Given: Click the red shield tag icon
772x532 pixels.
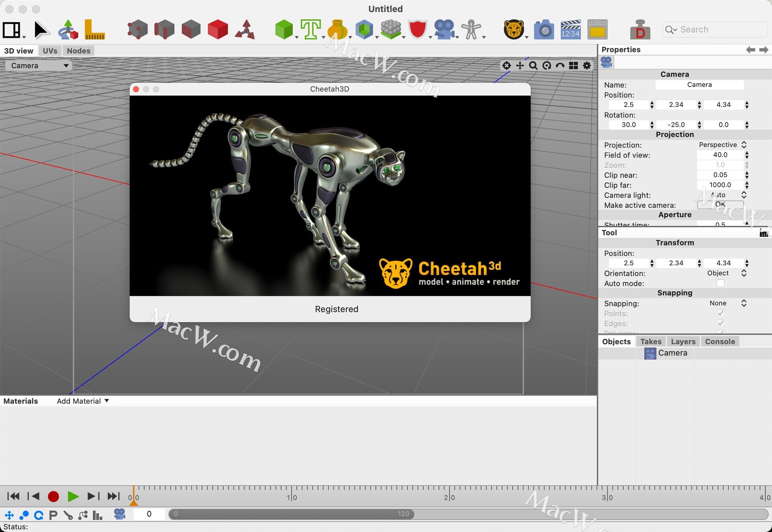Looking at the screenshot, I should point(418,30).
